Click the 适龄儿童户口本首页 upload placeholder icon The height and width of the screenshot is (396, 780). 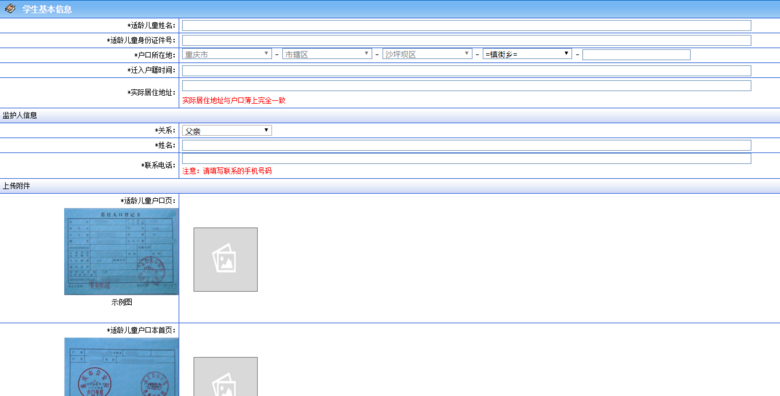tap(225, 377)
